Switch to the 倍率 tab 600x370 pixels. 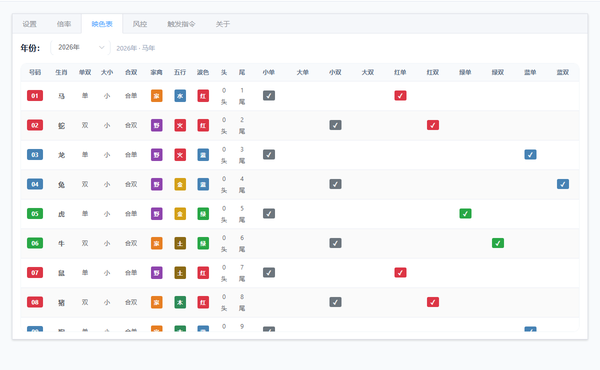pos(64,24)
